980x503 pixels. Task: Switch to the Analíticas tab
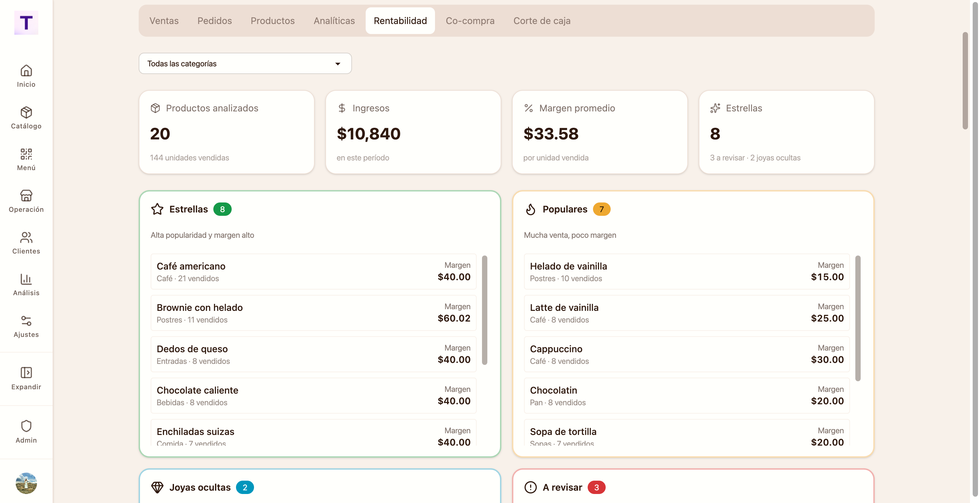pos(334,21)
